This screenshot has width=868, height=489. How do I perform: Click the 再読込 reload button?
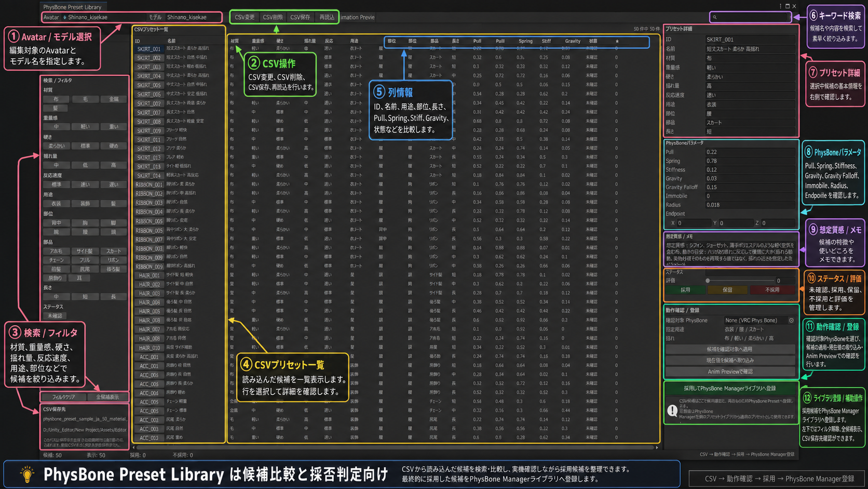point(327,17)
